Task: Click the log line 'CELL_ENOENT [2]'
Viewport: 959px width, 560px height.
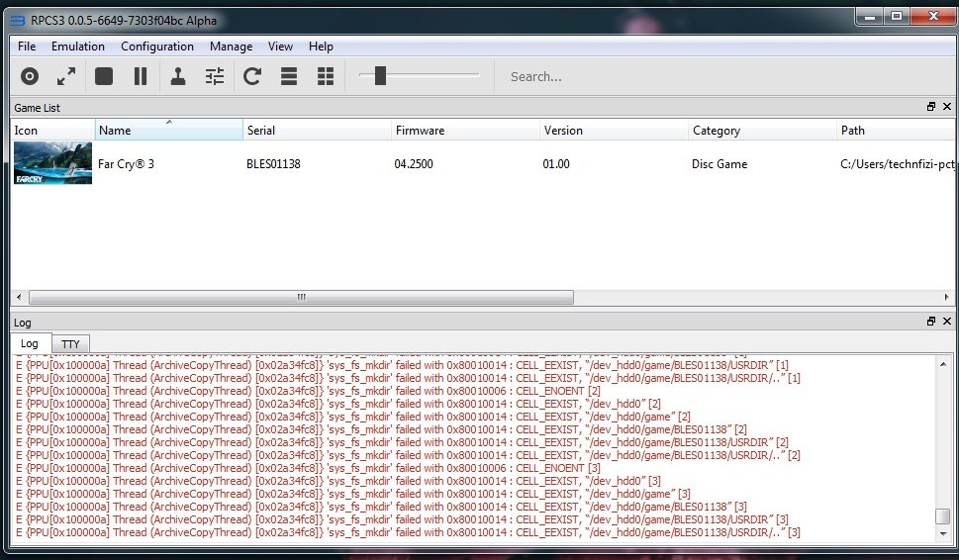Action: click(308, 391)
